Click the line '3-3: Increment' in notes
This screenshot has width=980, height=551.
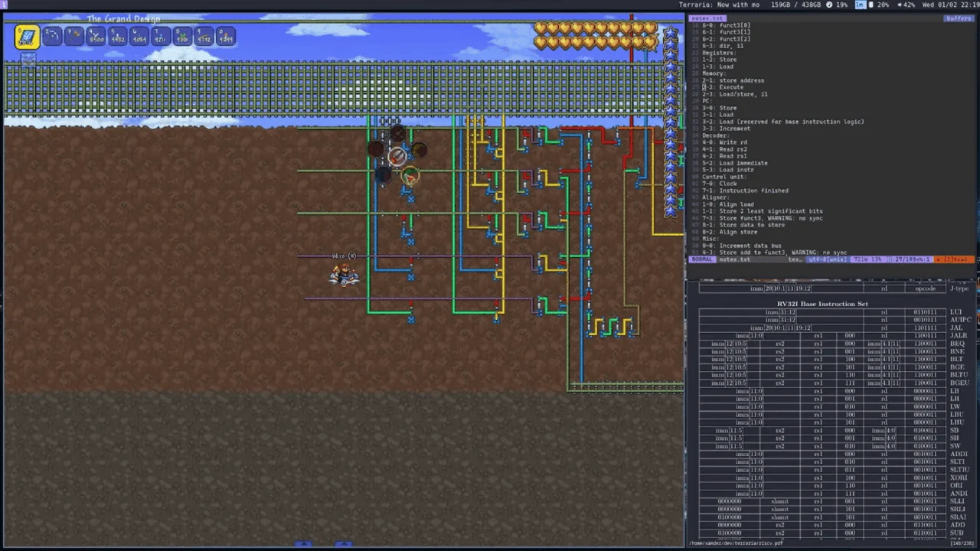(726, 129)
